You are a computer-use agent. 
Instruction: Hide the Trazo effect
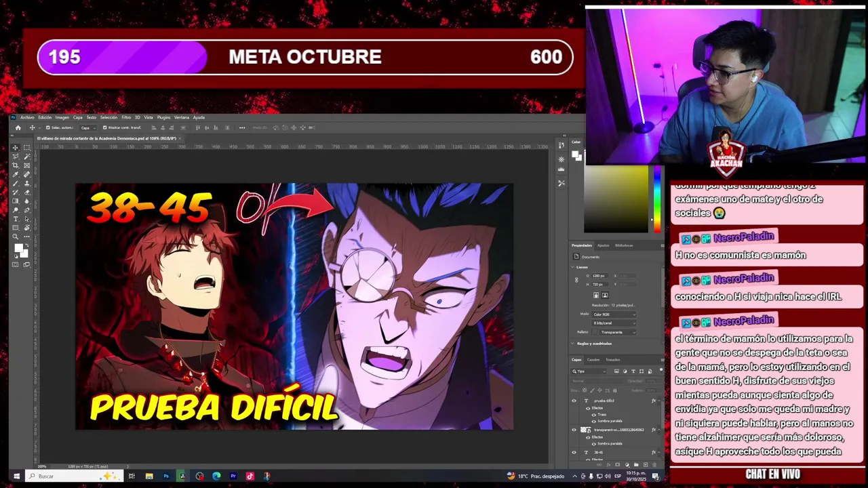tap(593, 414)
